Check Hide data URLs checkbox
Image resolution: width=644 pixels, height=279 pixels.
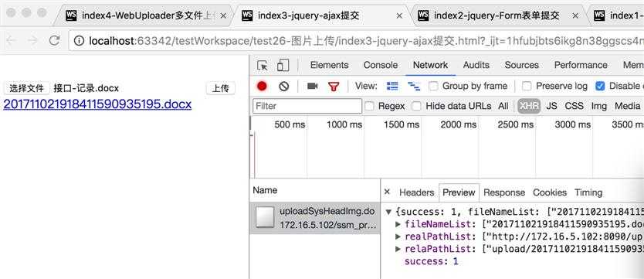pyautogui.click(x=416, y=106)
